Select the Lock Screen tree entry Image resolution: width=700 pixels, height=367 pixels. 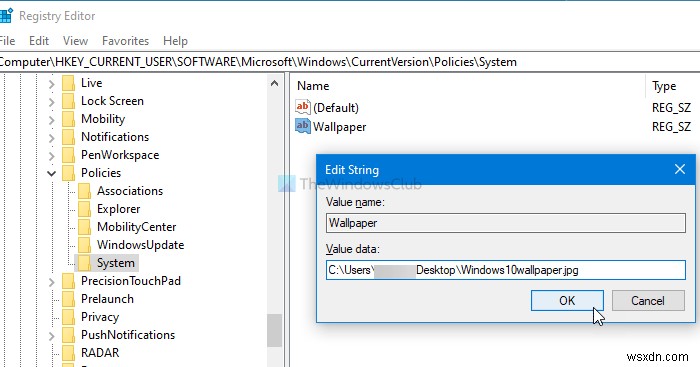(x=112, y=101)
